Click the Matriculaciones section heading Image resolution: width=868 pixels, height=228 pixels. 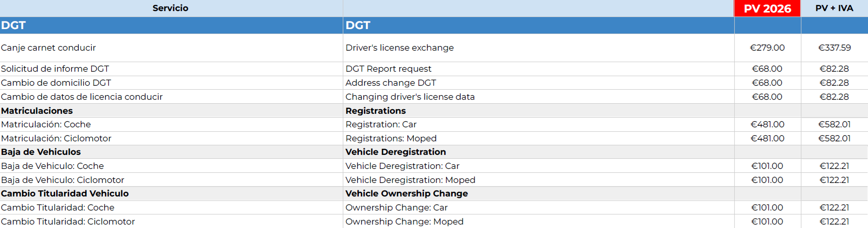coord(37,111)
